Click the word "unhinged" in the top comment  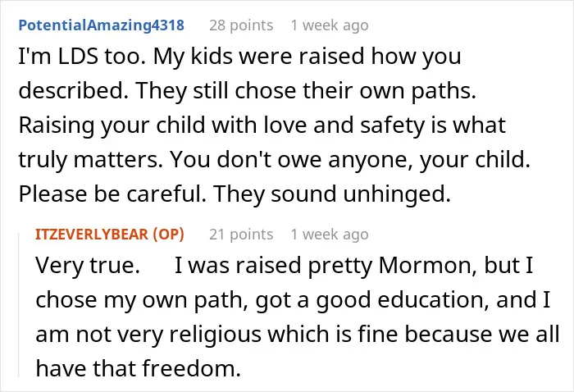[x=397, y=194]
